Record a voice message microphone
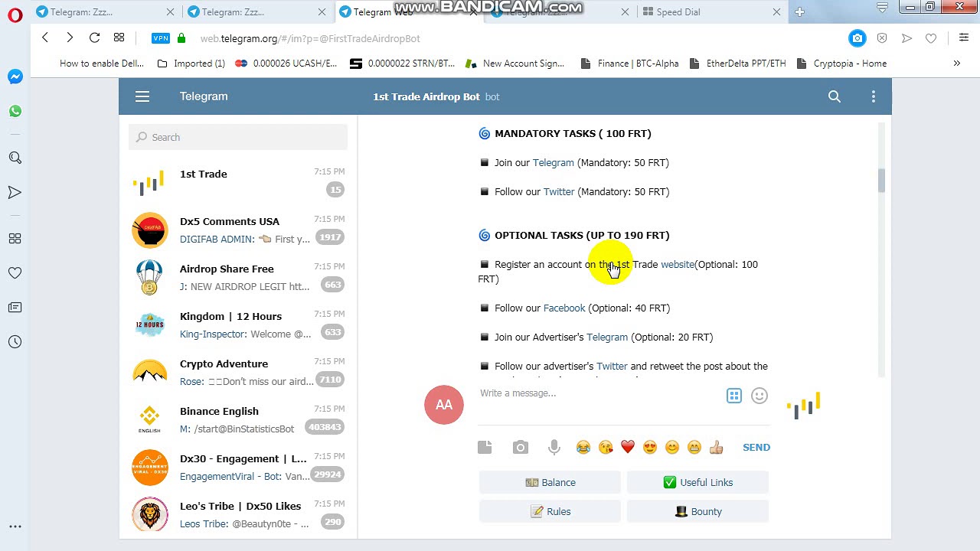Screen dimensions: 980x551 pos(554,448)
